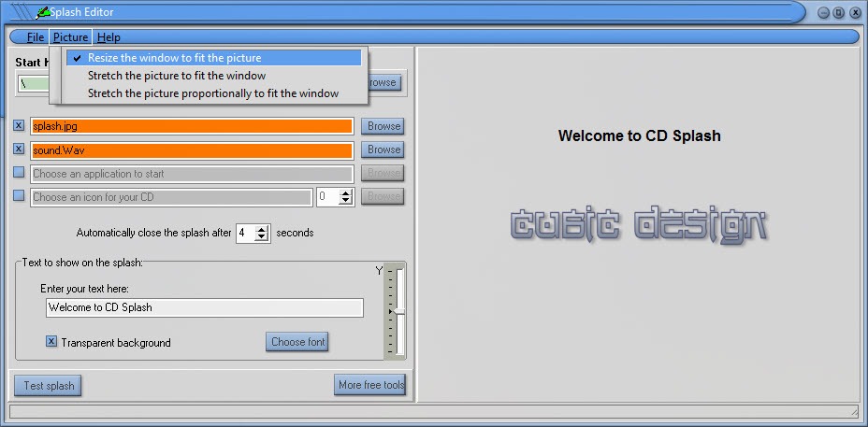Increase auto-close seconds with up arrow

coord(262,228)
